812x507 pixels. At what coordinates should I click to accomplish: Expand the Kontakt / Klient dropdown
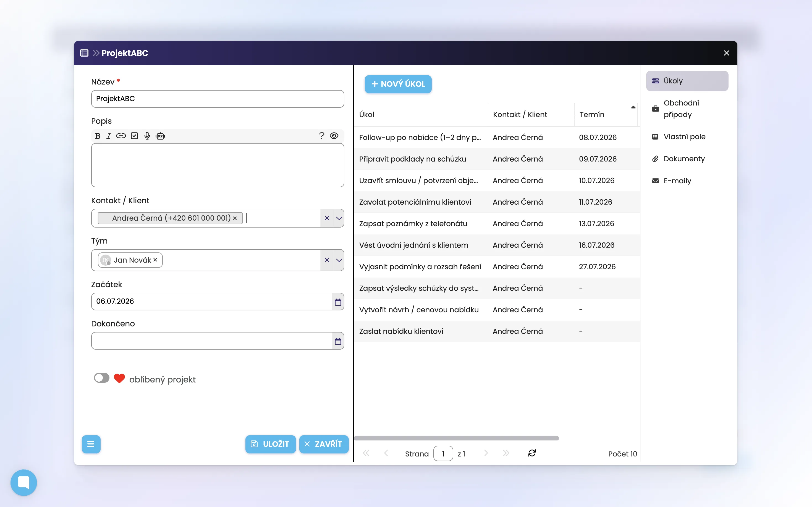pos(339,218)
